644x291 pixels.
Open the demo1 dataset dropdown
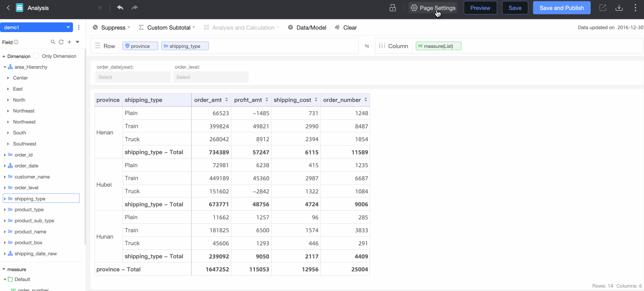coord(36,28)
